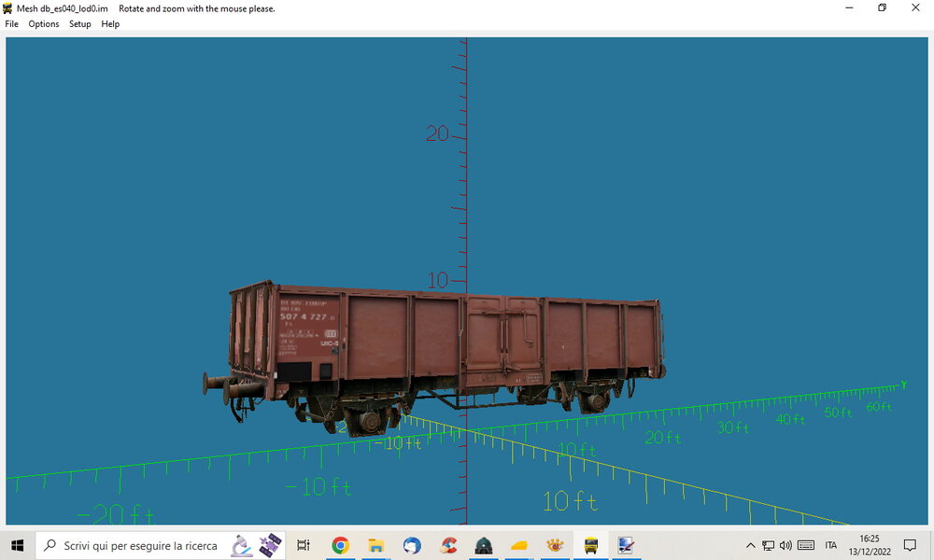Image resolution: width=934 pixels, height=560 pixels.
Task: Click the satellite search highlight icon
Action: (x=270, y=545)
